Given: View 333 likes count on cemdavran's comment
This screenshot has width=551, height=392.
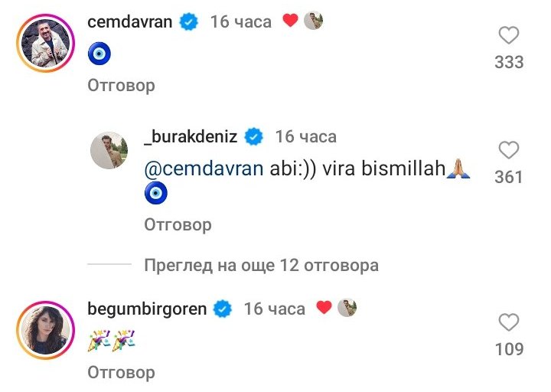Looking at the screenshot, I should click(x=509, y=62).
